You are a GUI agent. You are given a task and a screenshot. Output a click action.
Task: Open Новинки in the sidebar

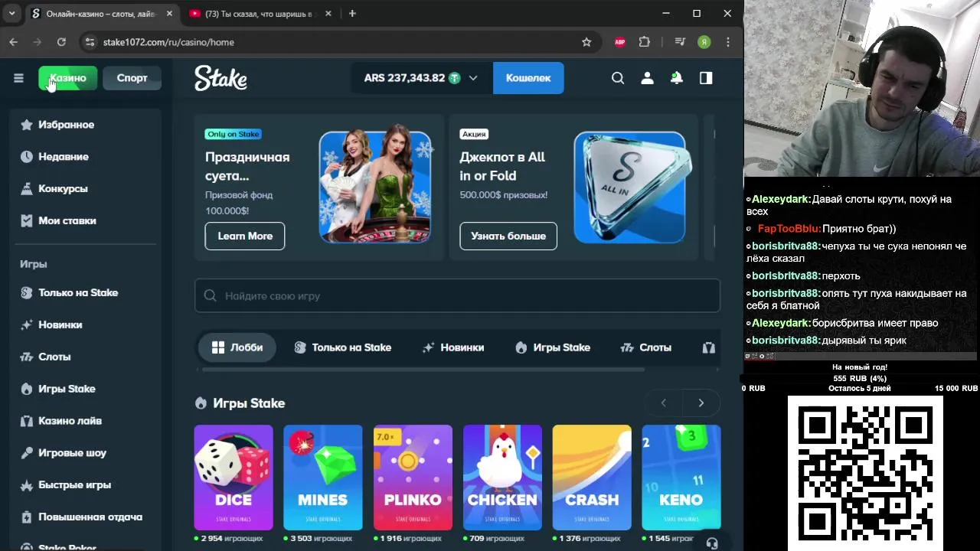pos(86,325)
